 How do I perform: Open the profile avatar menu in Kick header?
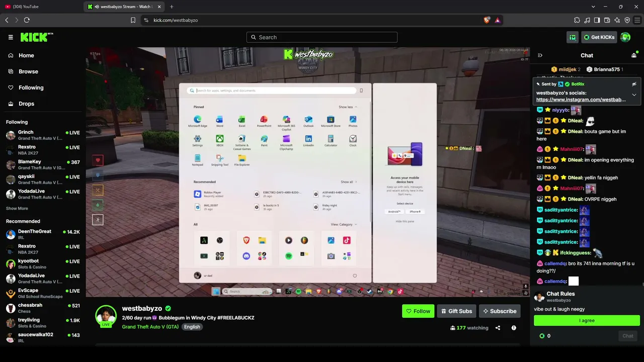pos(625,37)
